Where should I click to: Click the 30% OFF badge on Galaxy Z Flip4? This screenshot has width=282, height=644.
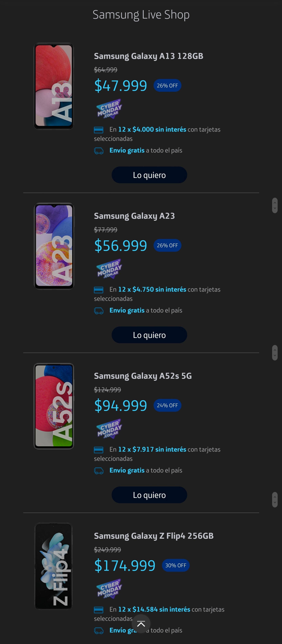coord(175,565)
